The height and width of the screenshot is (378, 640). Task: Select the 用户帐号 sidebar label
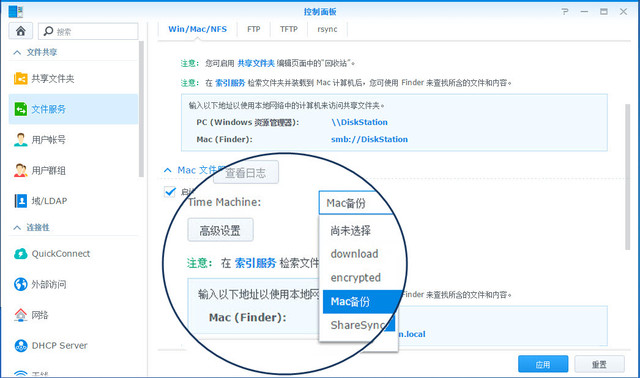coord(49,140)
